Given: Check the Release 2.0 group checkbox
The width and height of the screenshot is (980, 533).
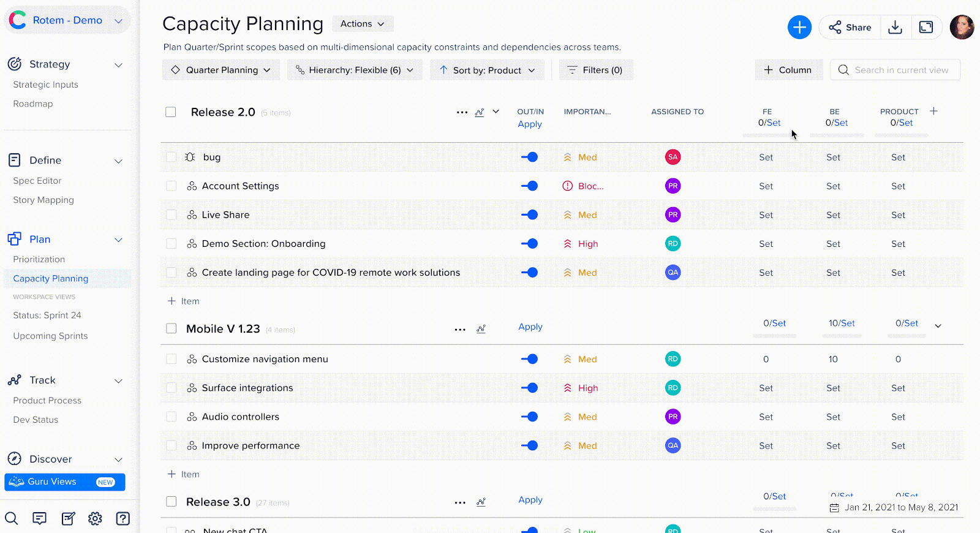Looking at the screenshot, I should pos(171,112).
